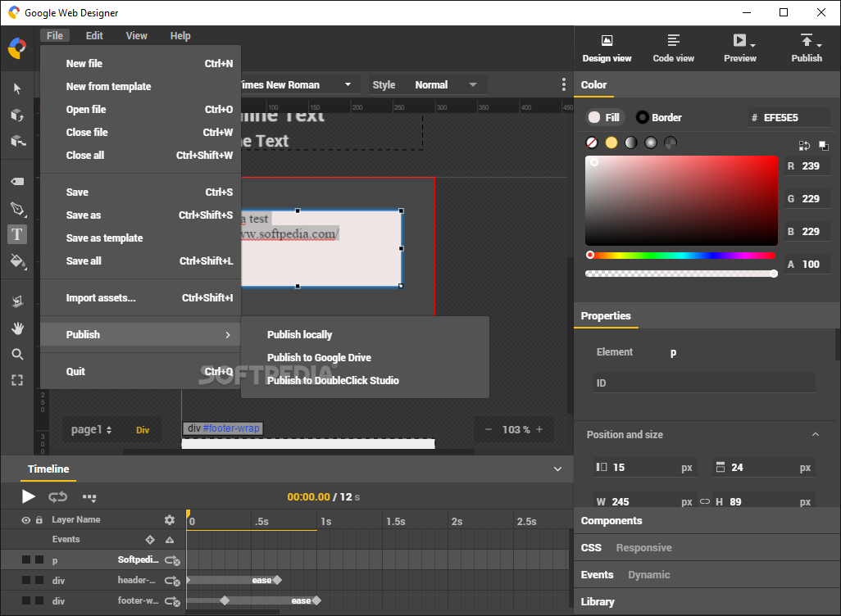The image size is (841, 616).
Task: Open the font family dropdown
Action: (348, 84)
